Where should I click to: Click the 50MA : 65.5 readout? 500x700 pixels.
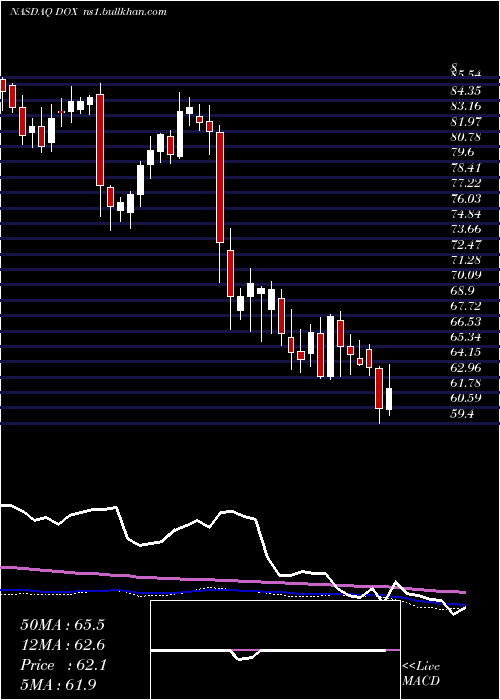coord(62,625)
